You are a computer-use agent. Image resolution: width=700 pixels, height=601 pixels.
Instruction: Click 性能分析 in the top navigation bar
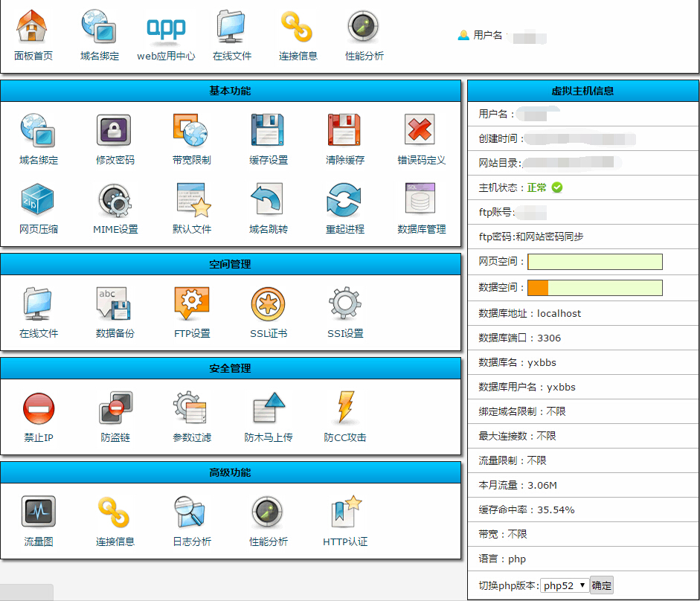(362, 33)
